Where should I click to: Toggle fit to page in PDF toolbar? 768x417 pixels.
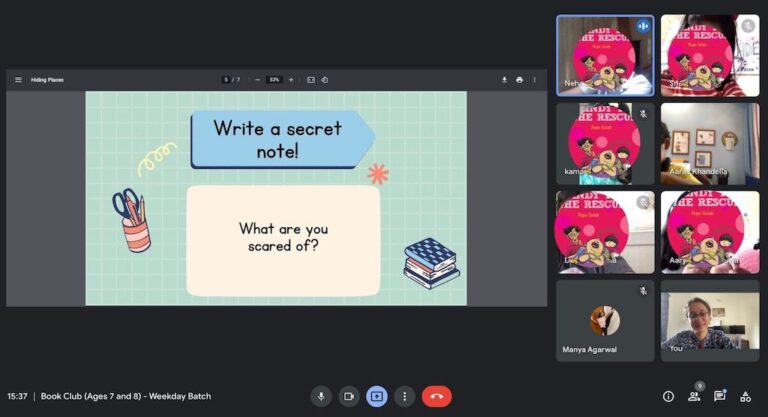coord(311,80)
